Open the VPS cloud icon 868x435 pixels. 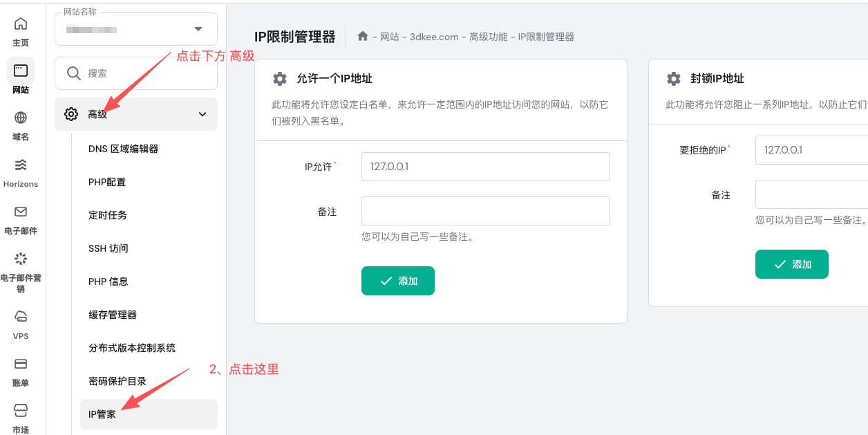(21, 317)
